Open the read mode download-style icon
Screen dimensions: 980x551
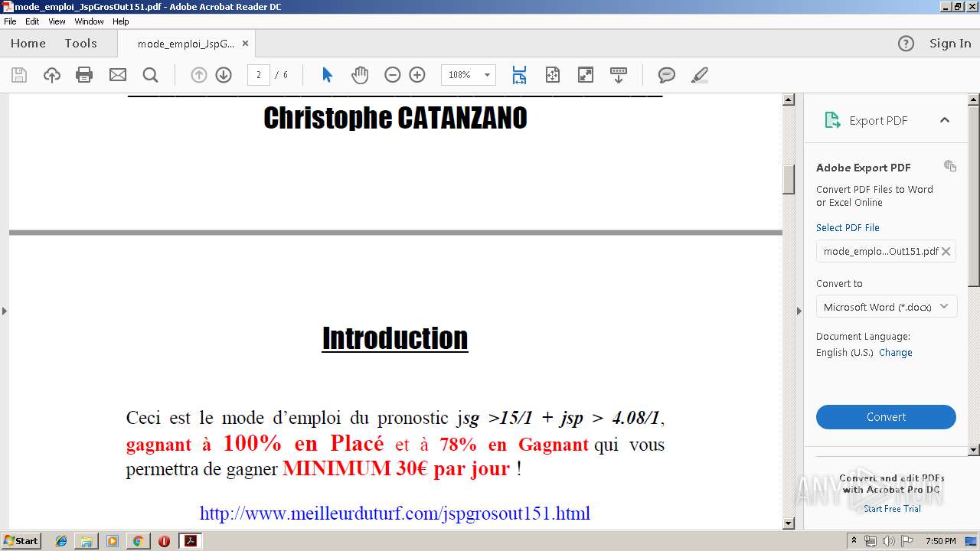click(618, 75)
